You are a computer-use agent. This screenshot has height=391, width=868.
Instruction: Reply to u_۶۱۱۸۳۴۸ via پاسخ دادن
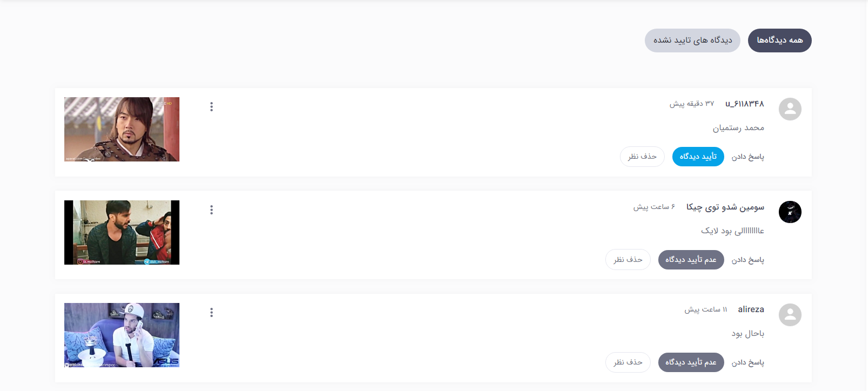(x=747, y=157)
